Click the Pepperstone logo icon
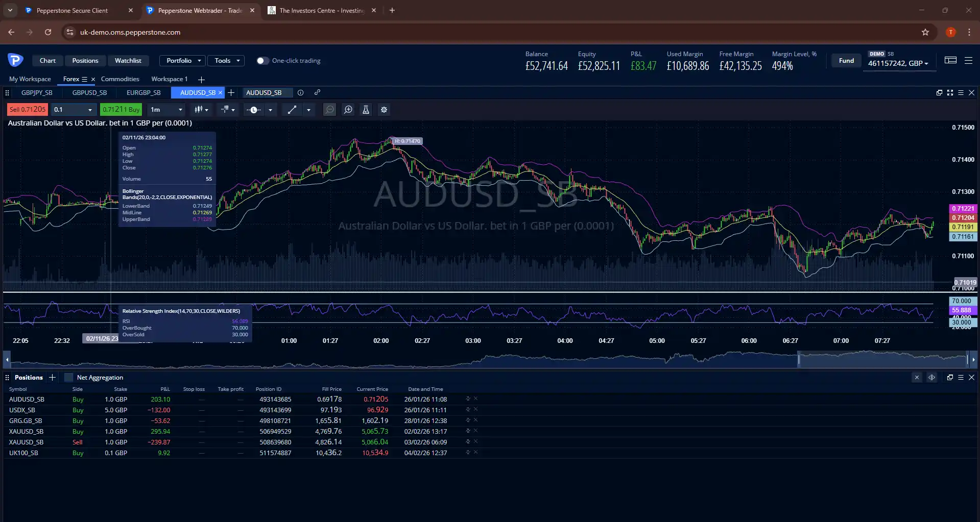Viewport: 980px width, 522px height. tap(15, 60)
